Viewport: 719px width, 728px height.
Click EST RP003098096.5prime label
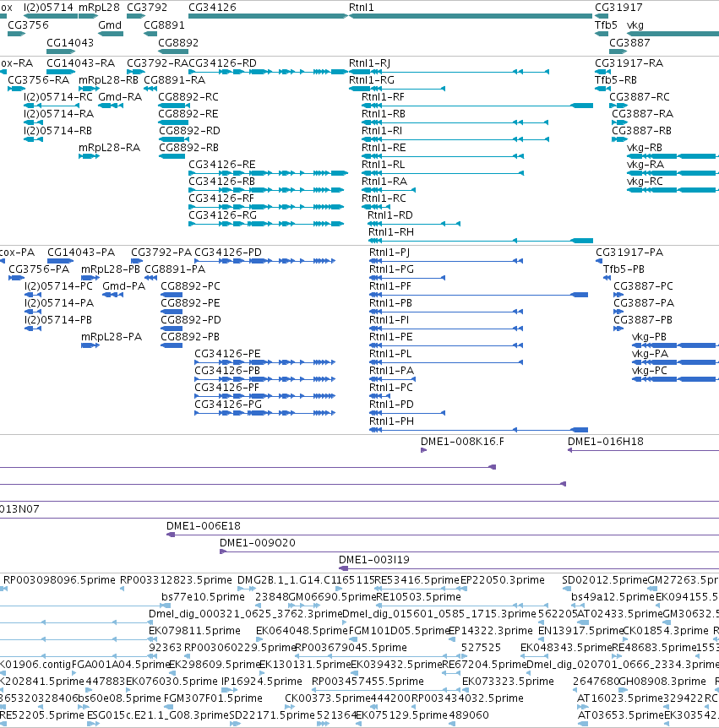pyautogui.click(x=59, y=580)
